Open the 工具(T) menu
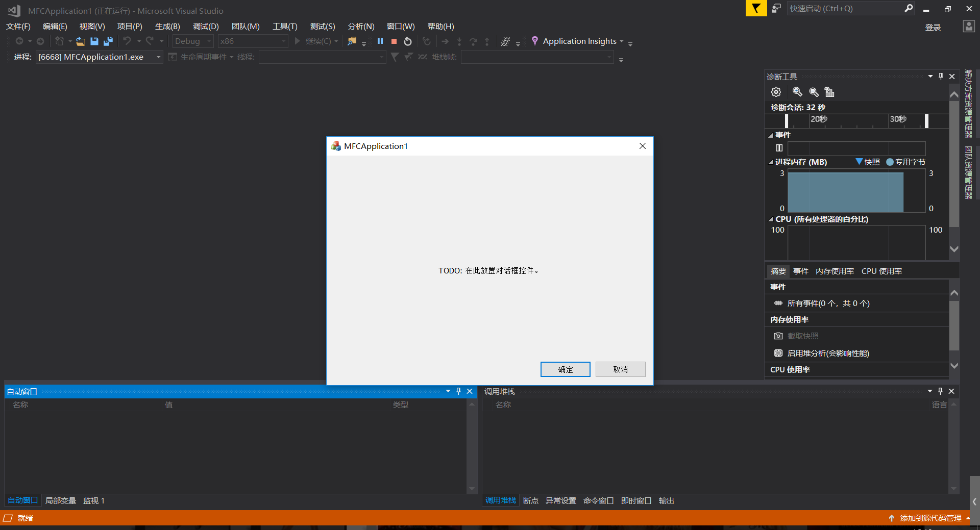980x530 pixels. 285,27
